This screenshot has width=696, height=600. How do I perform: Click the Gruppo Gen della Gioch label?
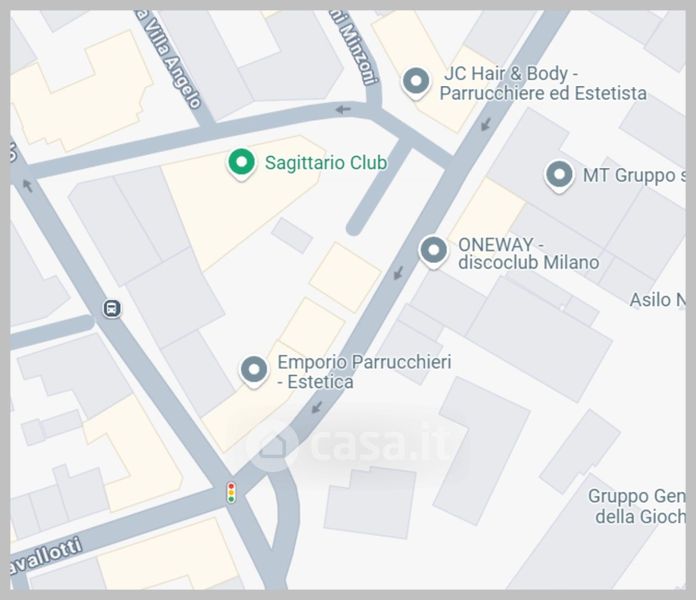(637, 506)
